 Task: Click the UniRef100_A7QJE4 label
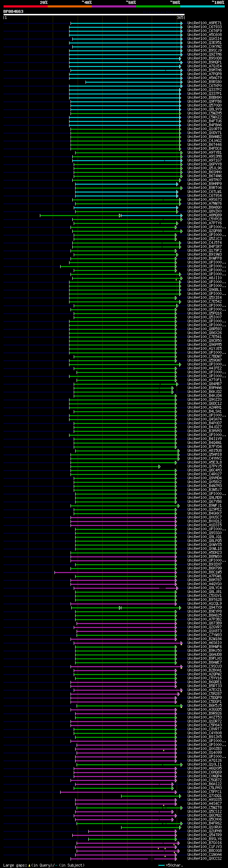204,66
